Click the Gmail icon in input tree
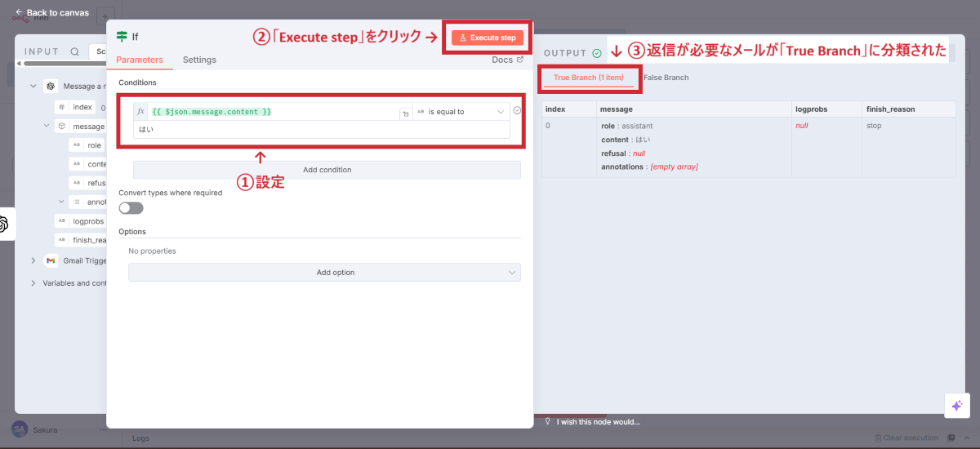Image resolution: width=980 pixels, height=449 pixels. pos(51,260)
